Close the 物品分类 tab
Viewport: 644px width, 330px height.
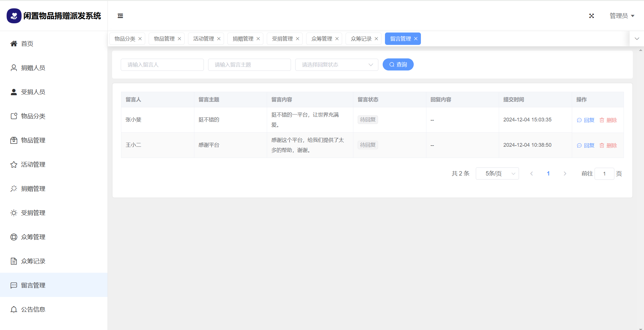(140, 39)
